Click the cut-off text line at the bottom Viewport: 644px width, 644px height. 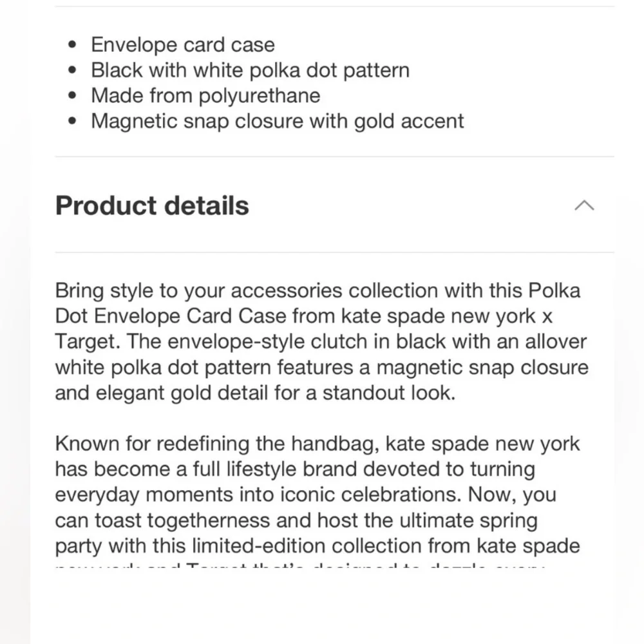(300, 565)
